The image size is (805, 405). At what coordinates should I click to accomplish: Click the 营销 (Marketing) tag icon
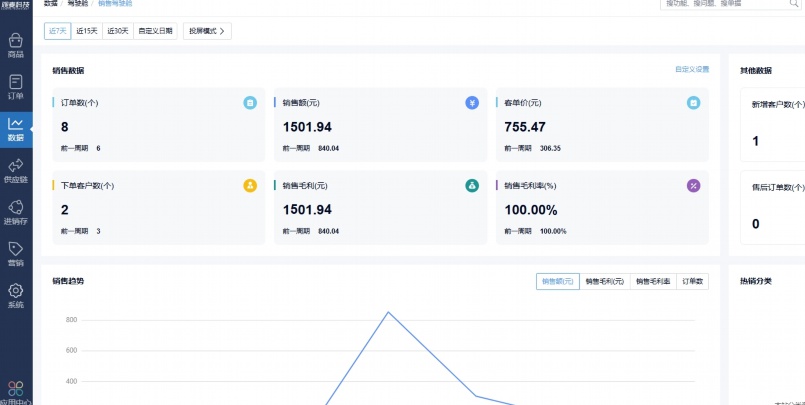point(16,253)
